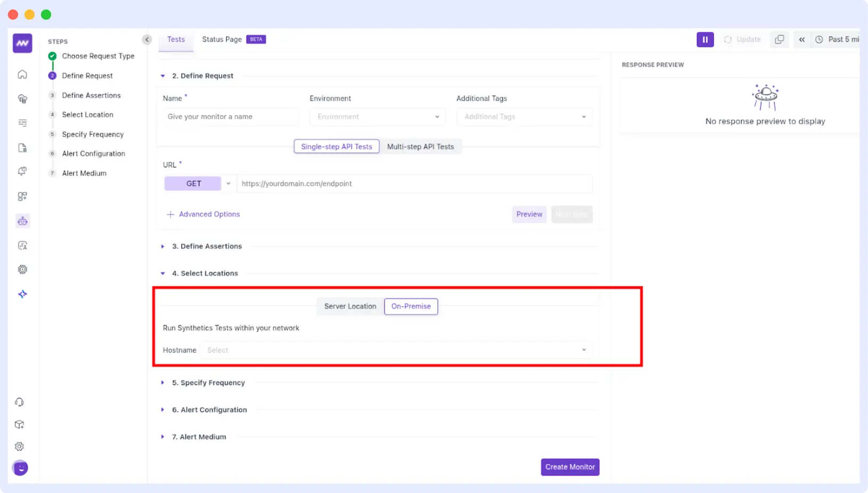Screen dimensions: 868x493
Task: Open the Status Page tab
Action: [x=222, y=39]
